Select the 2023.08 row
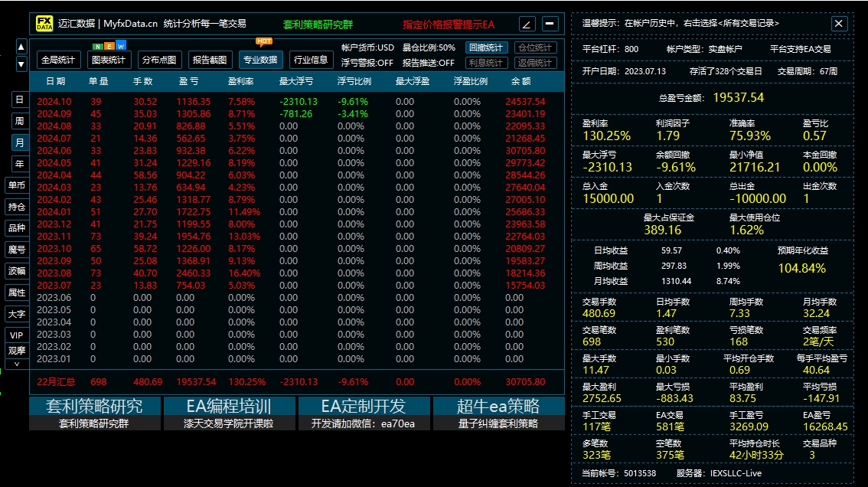 pos(296,273)
